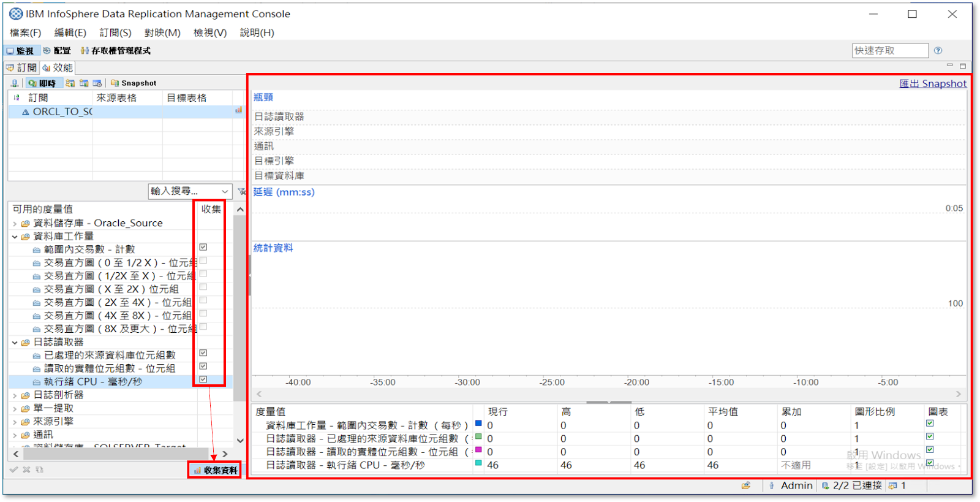
Task: Open the 輸入搜尋 combo box dropdown
Action: click(225, 191)
